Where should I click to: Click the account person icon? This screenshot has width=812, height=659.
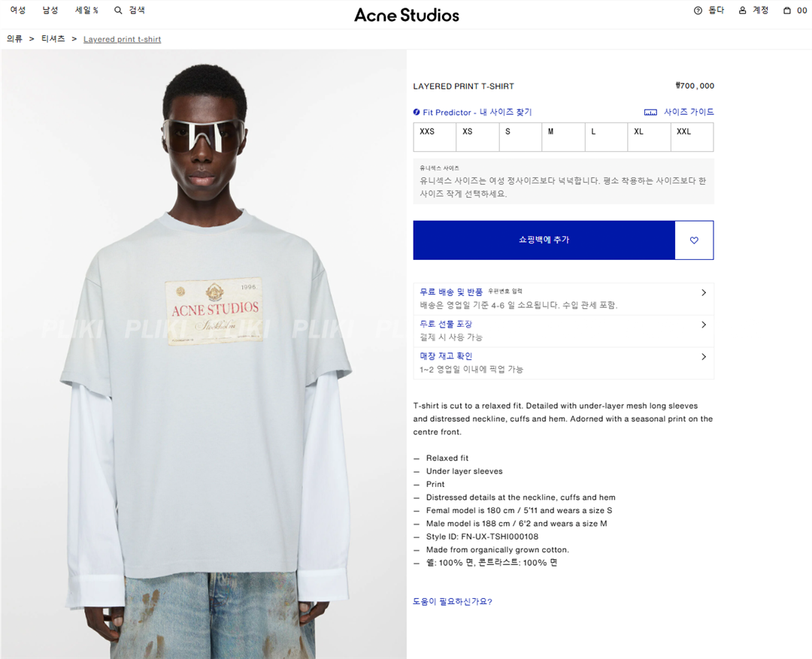click(x=742, y=11)
